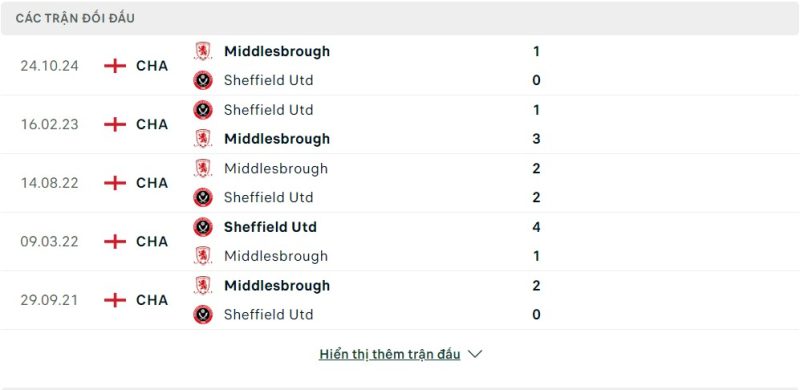Click Middlesbrough crest in 24.10.24 match
Viewport: 800px width, 390px height.
pyautogui.click(x=203, y=51)
